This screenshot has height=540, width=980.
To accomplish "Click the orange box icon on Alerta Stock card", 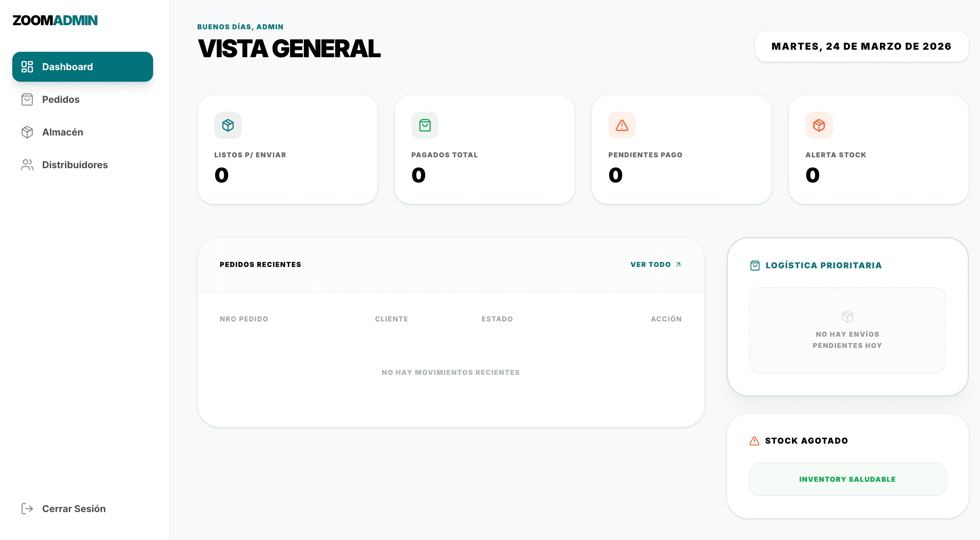I will (x=818, y=125).
